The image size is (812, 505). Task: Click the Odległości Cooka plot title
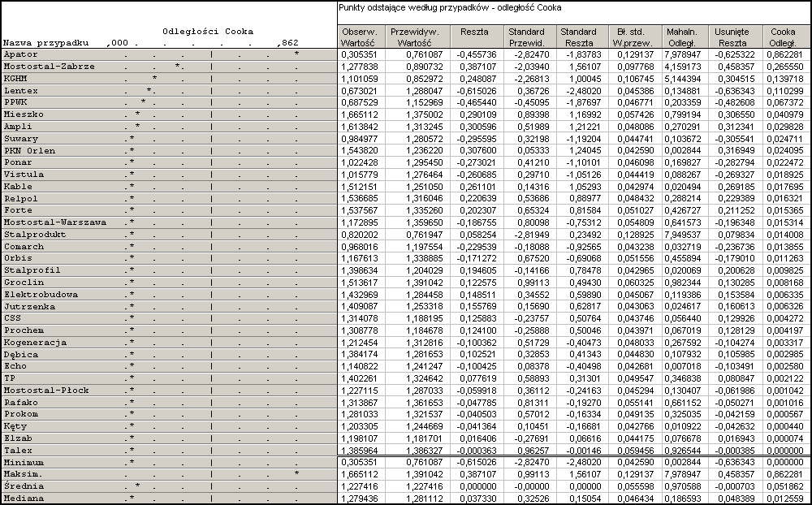(208, 31)
